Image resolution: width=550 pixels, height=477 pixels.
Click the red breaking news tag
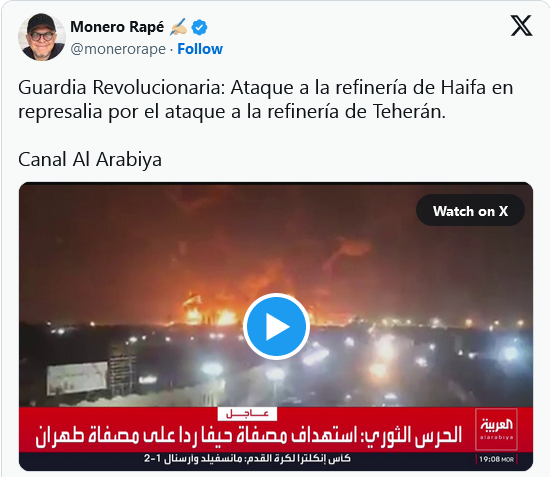click(247, 414)
